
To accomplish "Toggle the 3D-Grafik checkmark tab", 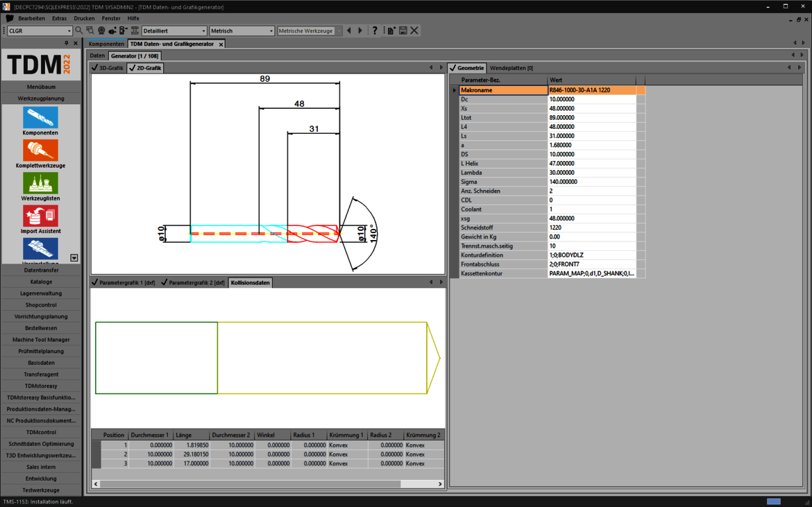I will click(108, 68).
